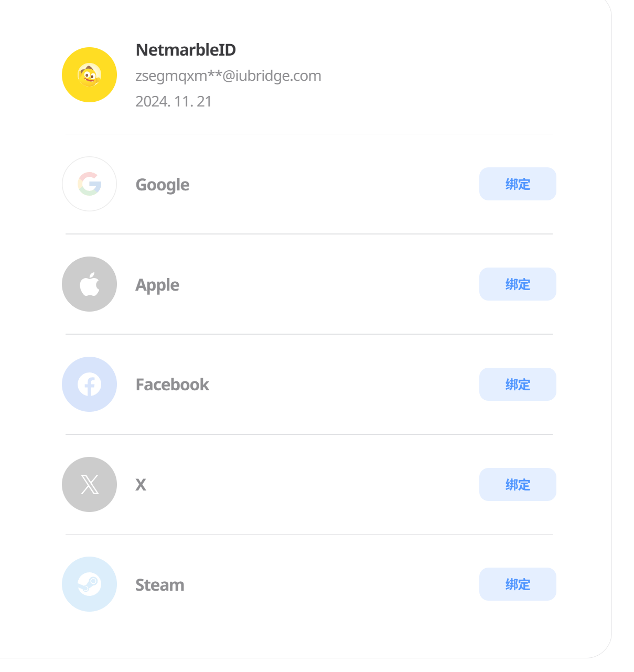Image resolution: width=634 pixels, height=672 pixels.
Task: Click the gray Apple logo icon
Action: tap(89, 284)
